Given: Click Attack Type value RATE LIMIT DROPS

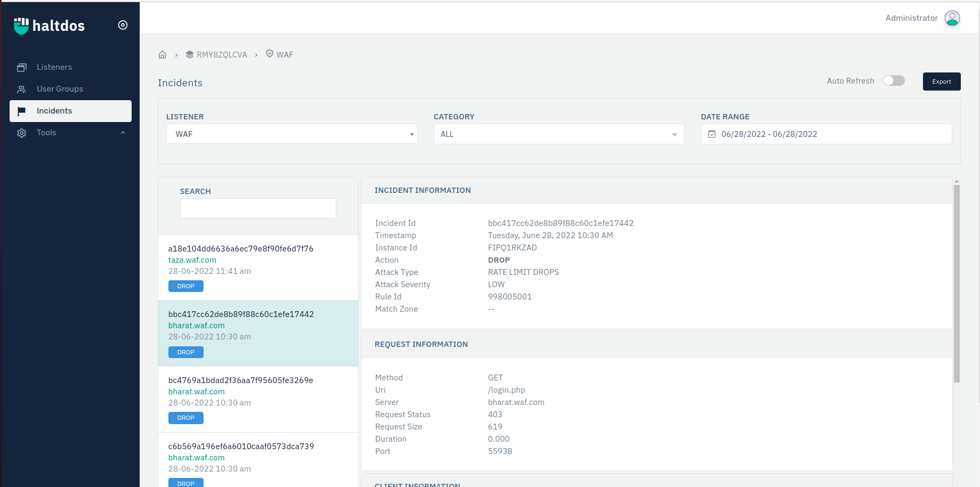Looking at the screenshot, I should (523, 272).
